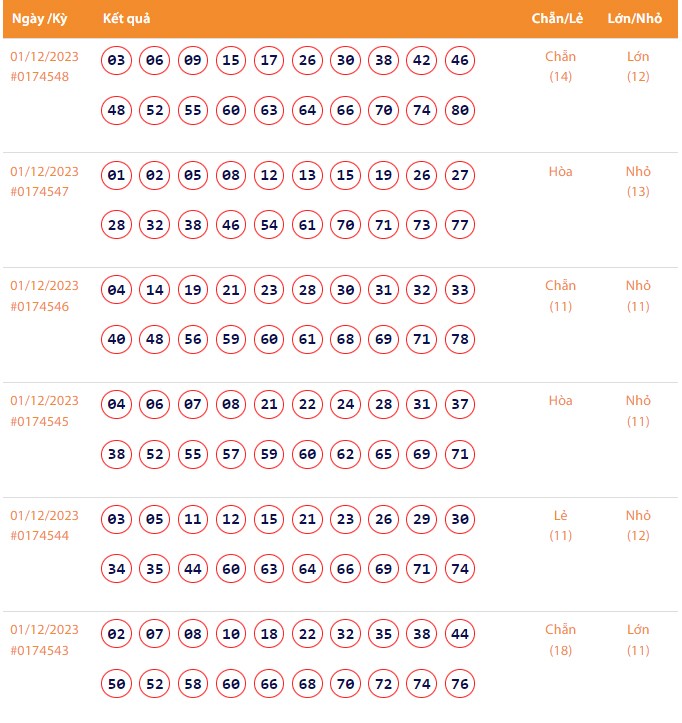This screenshot has height=723, width=682.
Task: Open draw #0174543
Action: (x=40, y=651)
